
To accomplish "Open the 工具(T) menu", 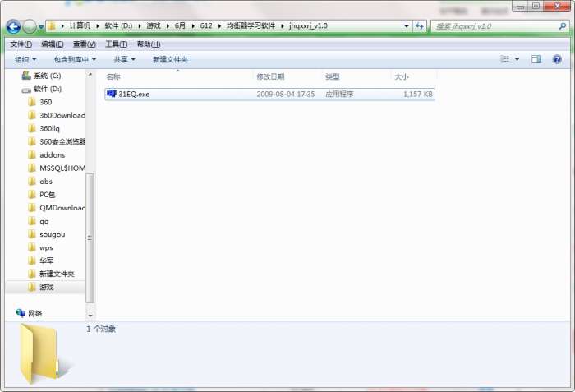I will tap(117, 44).
